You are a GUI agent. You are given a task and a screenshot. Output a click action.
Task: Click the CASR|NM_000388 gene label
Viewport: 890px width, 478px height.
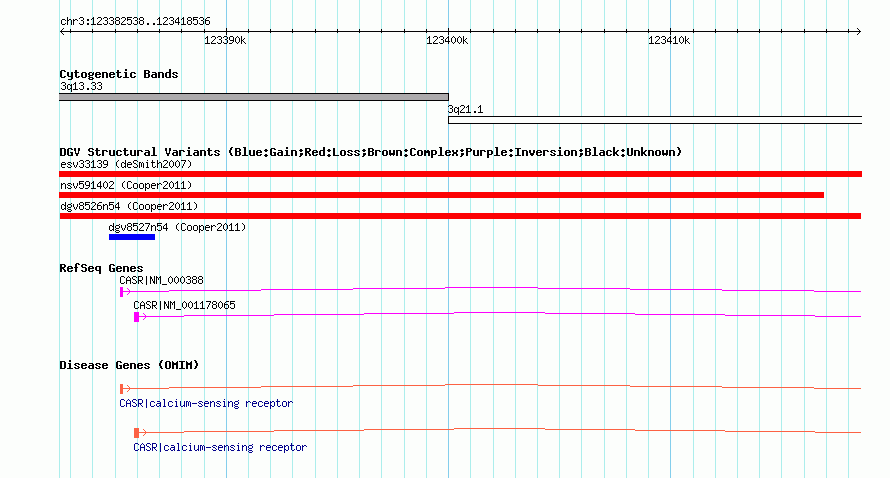click(x=161, y=280)
